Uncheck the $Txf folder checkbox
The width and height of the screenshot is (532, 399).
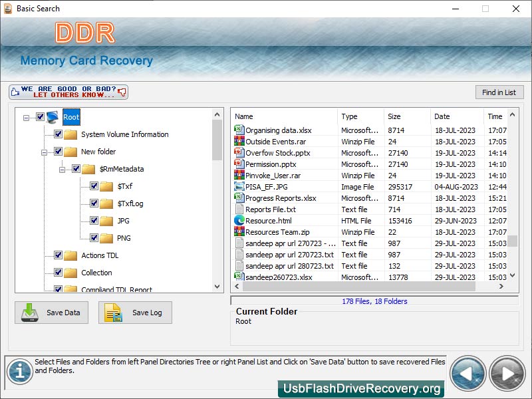(x=94, y=186)
